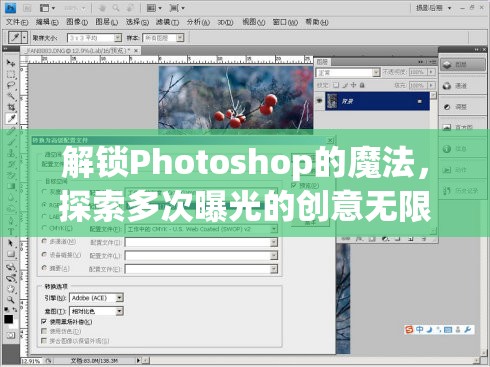
Task: Select the Rectangle shape tool
Action: 11,254
